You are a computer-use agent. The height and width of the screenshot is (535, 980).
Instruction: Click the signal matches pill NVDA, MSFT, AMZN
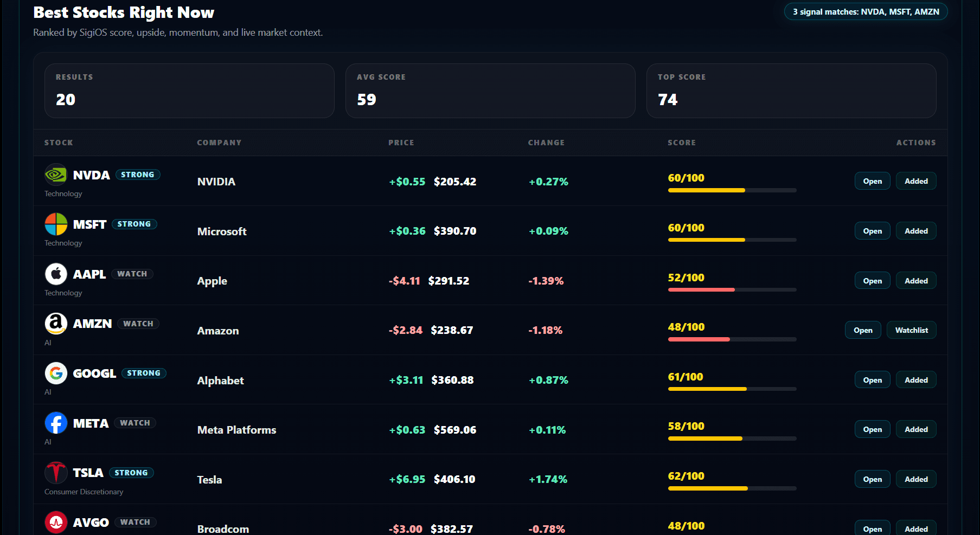866,11
